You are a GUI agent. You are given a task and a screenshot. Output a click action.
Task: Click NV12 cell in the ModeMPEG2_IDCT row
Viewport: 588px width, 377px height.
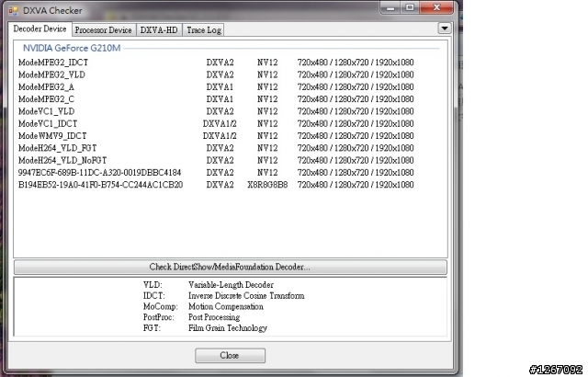point(267,63)
